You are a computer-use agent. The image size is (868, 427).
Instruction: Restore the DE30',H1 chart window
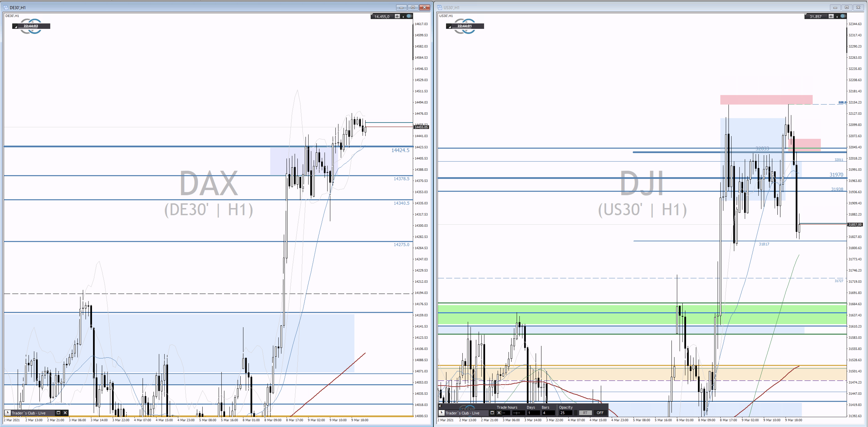[413, 7]
